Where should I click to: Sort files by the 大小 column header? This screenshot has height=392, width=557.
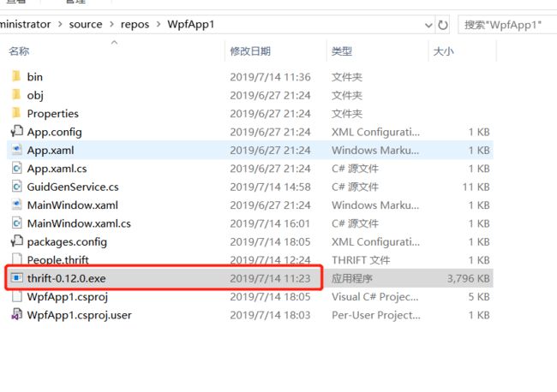443,51
